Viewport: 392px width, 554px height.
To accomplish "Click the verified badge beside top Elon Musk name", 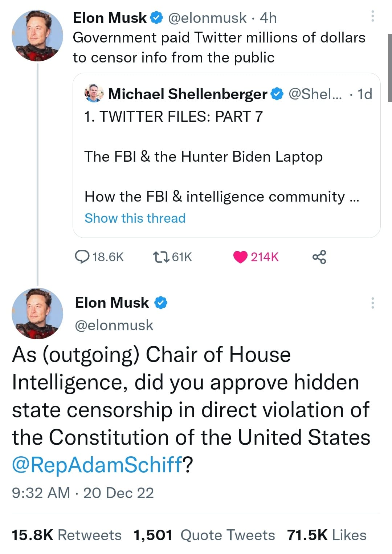I will [x=156, y=18].
